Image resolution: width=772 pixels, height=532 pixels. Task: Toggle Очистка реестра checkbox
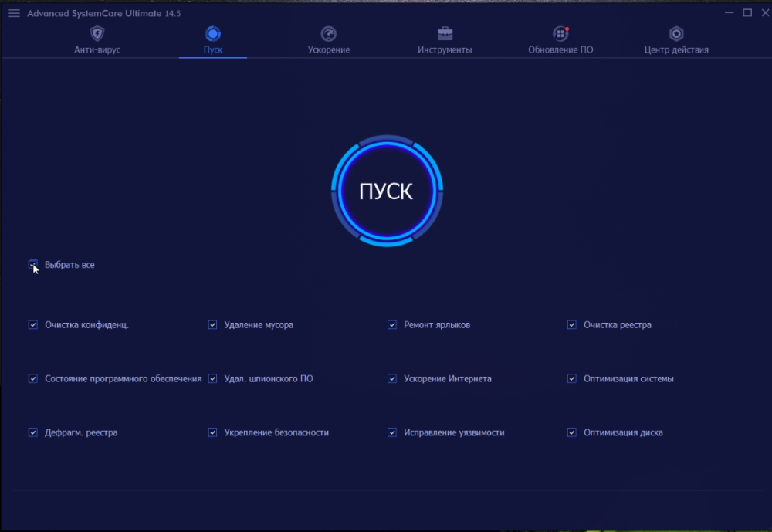point(572,325)
